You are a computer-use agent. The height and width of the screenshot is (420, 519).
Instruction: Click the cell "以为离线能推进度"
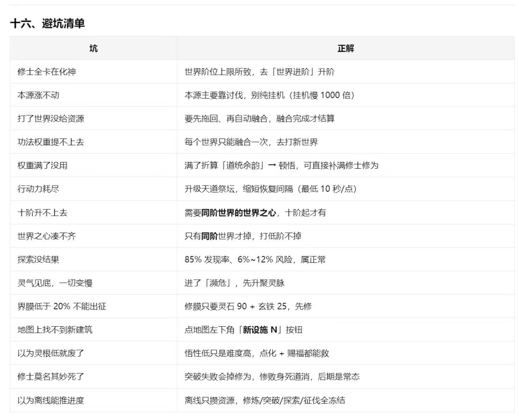(x=51, y=400)
